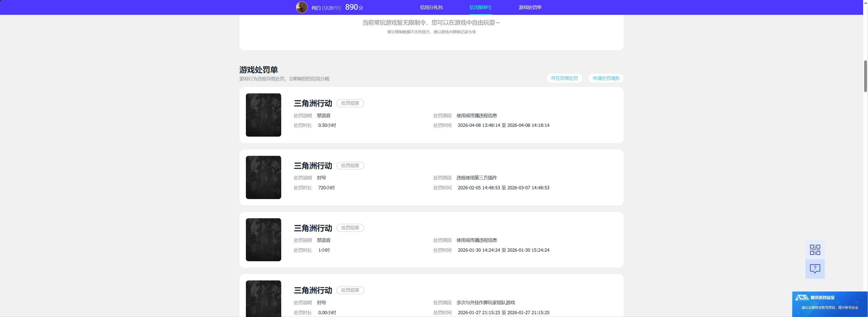Screen dimensions: 868x317
Task: Click the 游戏处罚单 section heading
Action: click(258, 70)
